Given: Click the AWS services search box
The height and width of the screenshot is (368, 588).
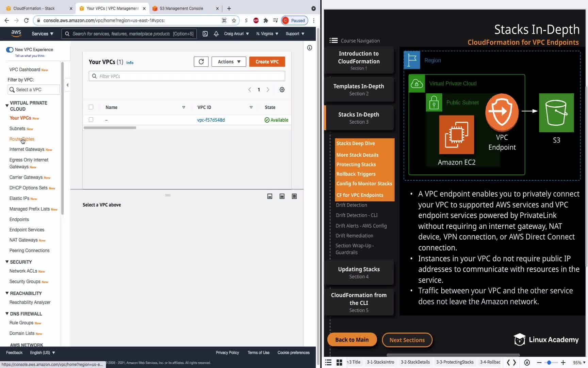Looking at the screenshot, I should click(x=129, y=34).
